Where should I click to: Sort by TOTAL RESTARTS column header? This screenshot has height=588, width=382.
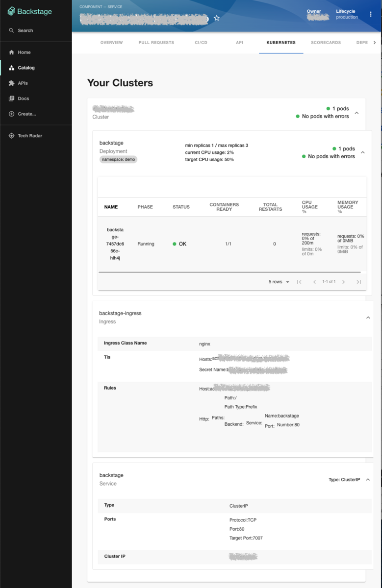[270, 207]
